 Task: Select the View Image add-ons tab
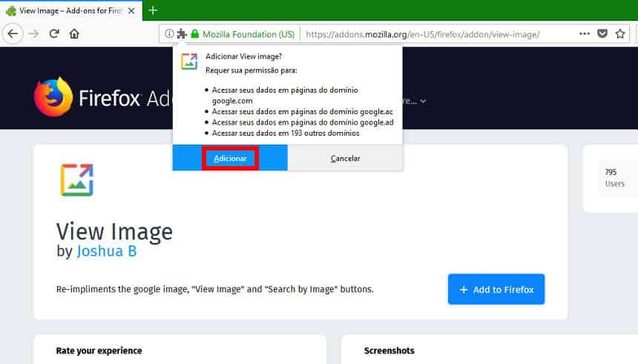(x=63, y=10)
